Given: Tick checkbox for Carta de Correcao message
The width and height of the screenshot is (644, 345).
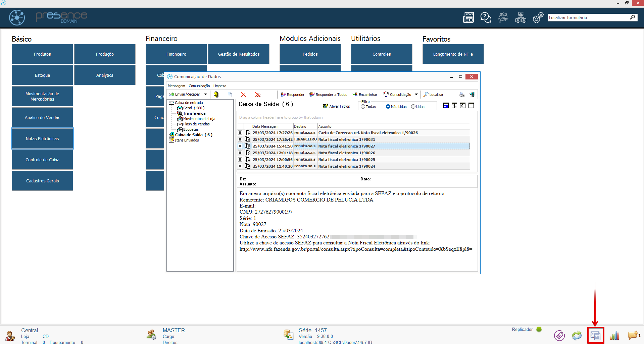Looking at the screenshot, I should click(240, 133).
